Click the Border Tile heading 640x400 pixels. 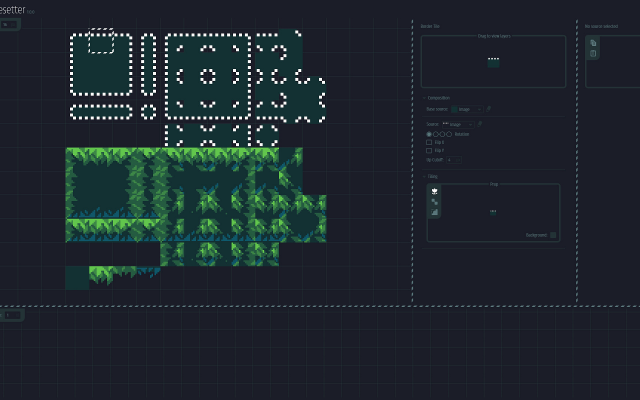pyautogui.click(x=430, y=26)
